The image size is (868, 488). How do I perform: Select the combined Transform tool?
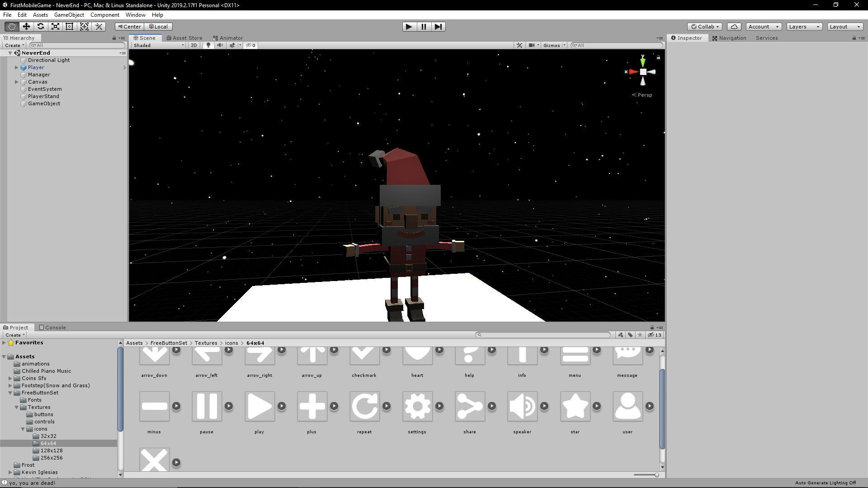(x=84, y=27)
